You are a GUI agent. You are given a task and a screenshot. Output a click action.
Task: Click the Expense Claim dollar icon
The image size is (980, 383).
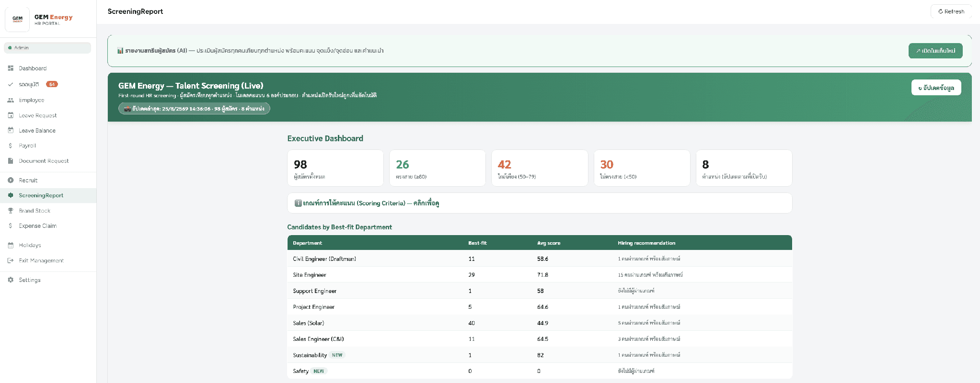[11, 226]
